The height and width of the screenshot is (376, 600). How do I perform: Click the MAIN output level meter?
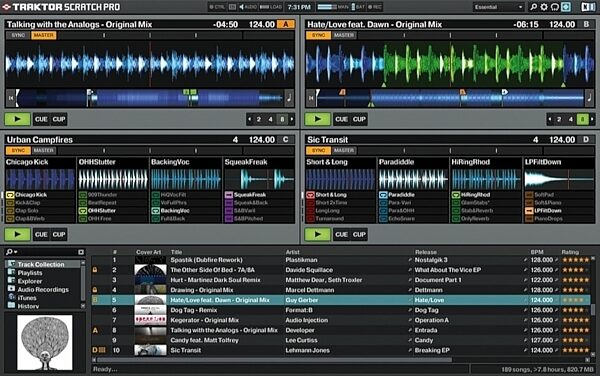pyautogui.click(x=333, y=7)
